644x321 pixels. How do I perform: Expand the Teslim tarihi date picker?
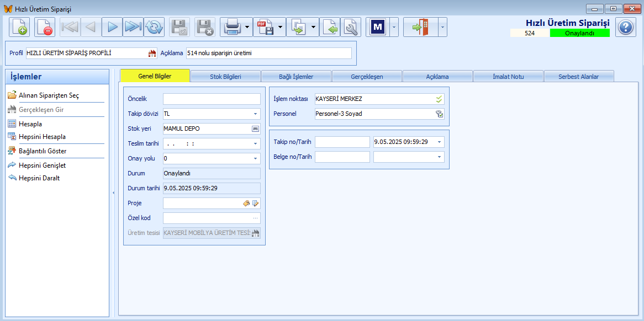(x=256, y=144)
